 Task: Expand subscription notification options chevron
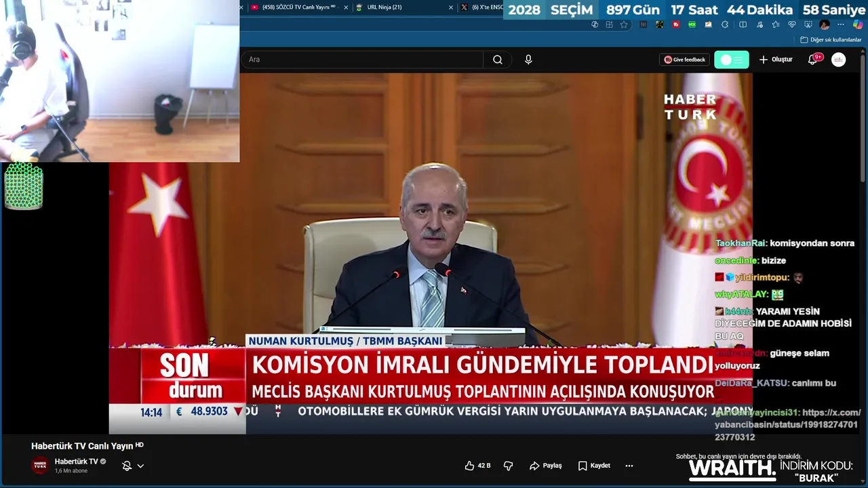140,466
